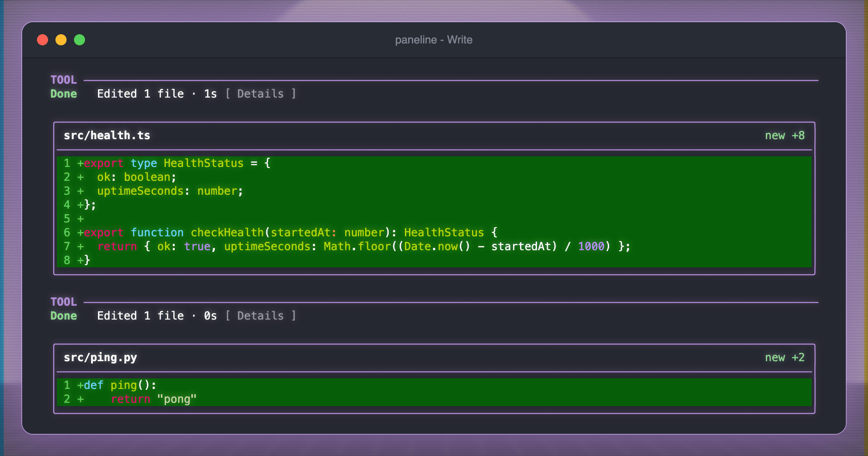
Task: Click the HealthStatus type declaration line
Action: (x=434, y=163)
